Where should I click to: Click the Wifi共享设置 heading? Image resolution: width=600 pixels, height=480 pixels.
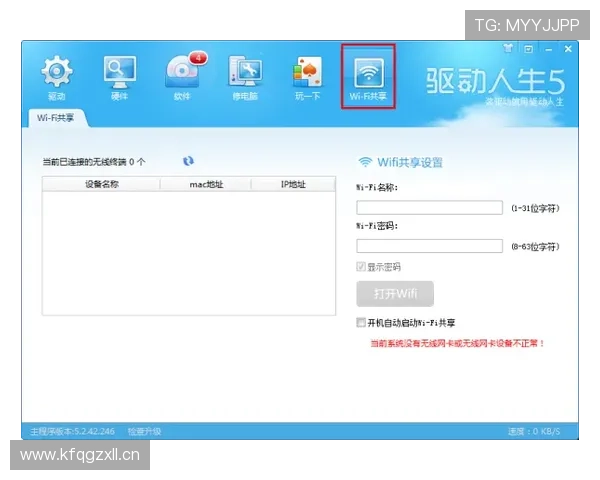pyautogui.click(x=410, y=162)
